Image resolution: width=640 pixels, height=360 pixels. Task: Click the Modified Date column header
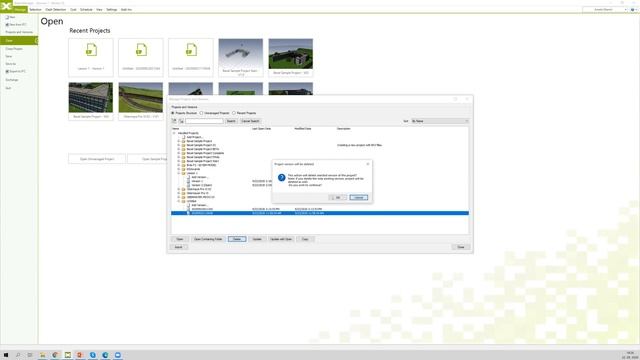tap(303, 129)
